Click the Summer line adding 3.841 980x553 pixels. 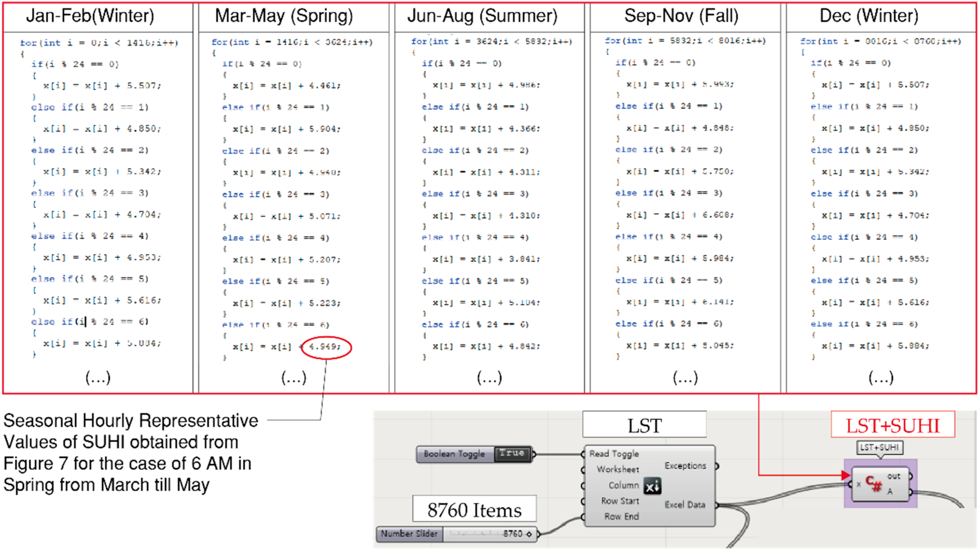[x=486, y=259]
